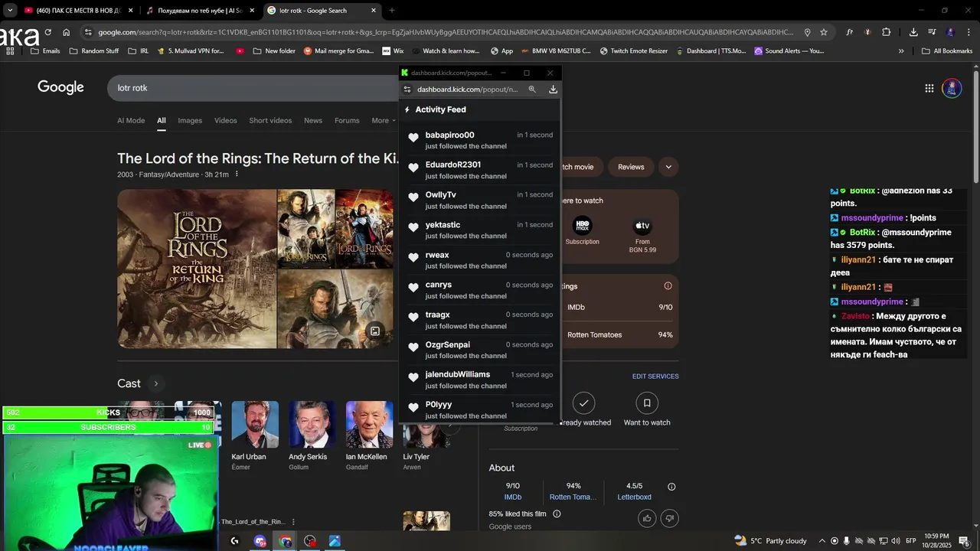Open Chrome extensions puzzle icon
Screen dimensions: 980x551
click(x=886, y=32)
